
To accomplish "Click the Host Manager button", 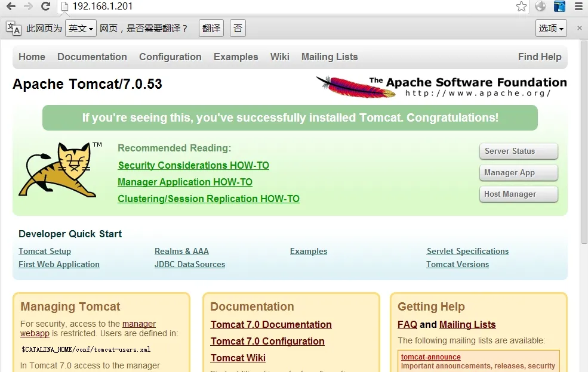I will click(519, 194).
